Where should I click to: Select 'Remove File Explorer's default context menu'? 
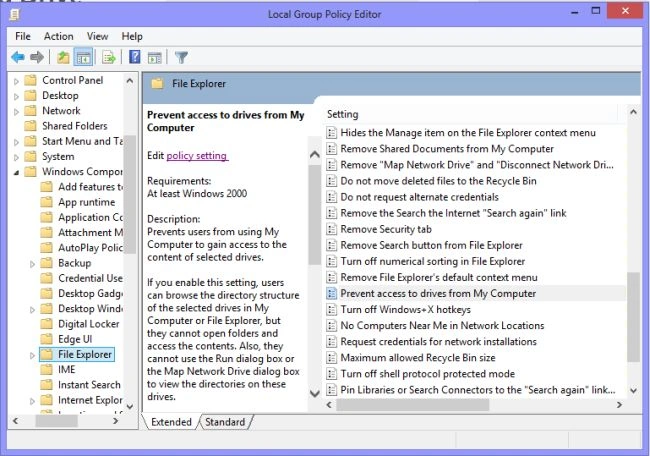pos(439,277)
